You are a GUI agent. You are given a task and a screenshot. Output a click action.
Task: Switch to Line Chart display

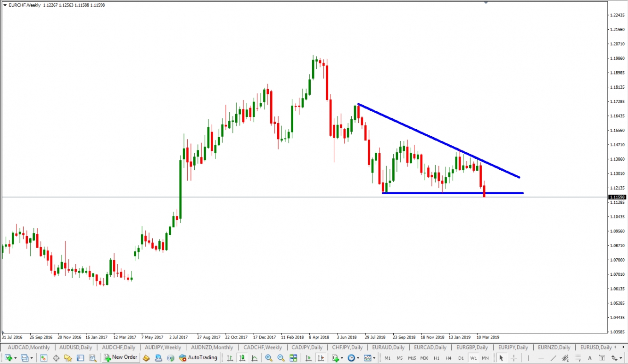point(254,358)
